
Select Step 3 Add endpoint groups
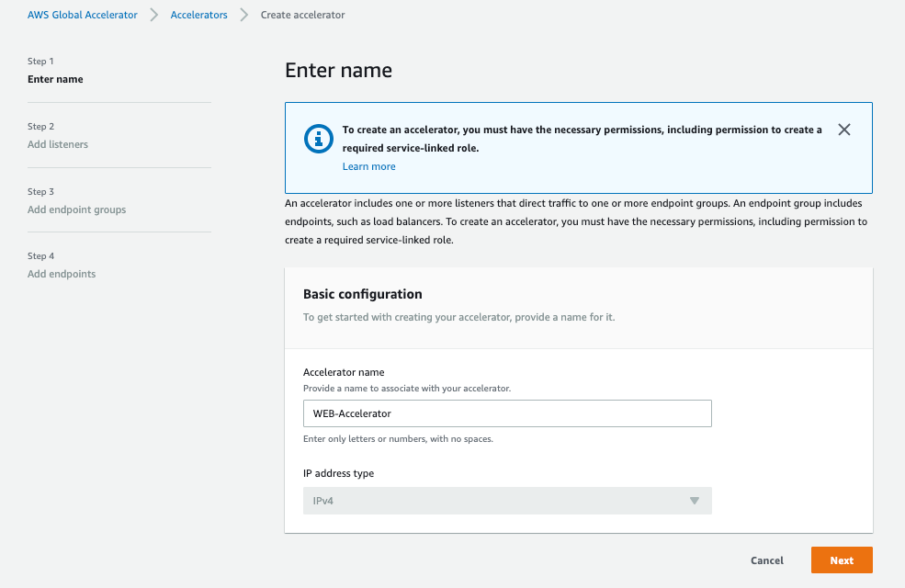pos(77,209)
